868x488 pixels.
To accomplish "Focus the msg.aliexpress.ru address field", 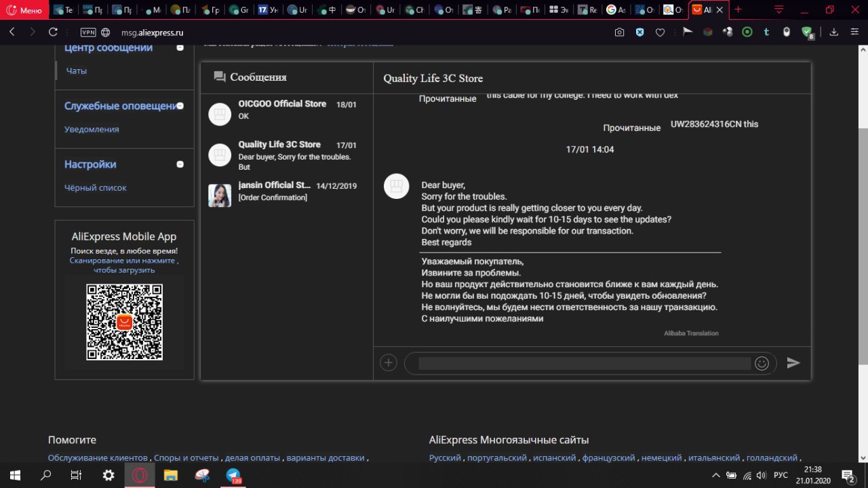I will (x=153, y=32).
